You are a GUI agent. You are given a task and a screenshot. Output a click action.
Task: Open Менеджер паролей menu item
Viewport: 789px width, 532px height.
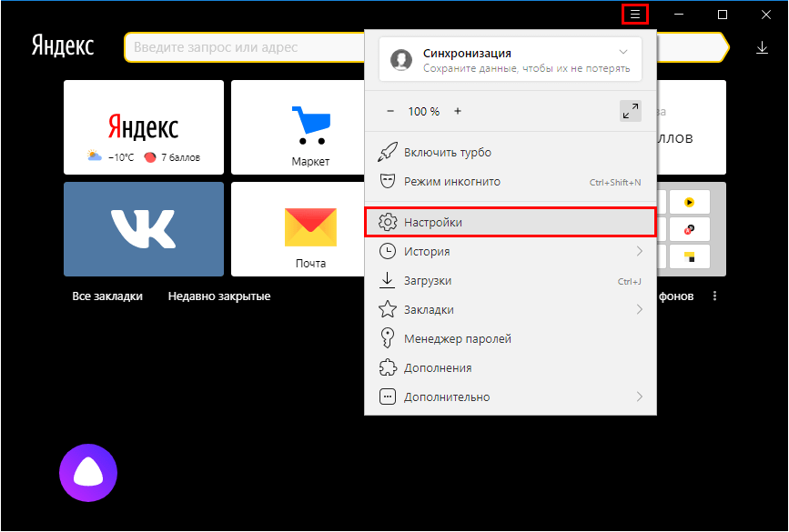click(x=511, y=338)
